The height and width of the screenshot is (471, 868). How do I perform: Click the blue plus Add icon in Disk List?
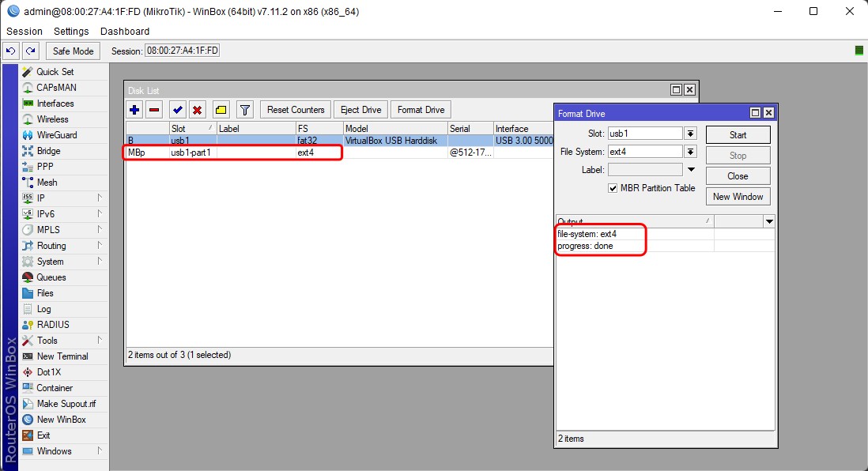click(x=134, y=110)
